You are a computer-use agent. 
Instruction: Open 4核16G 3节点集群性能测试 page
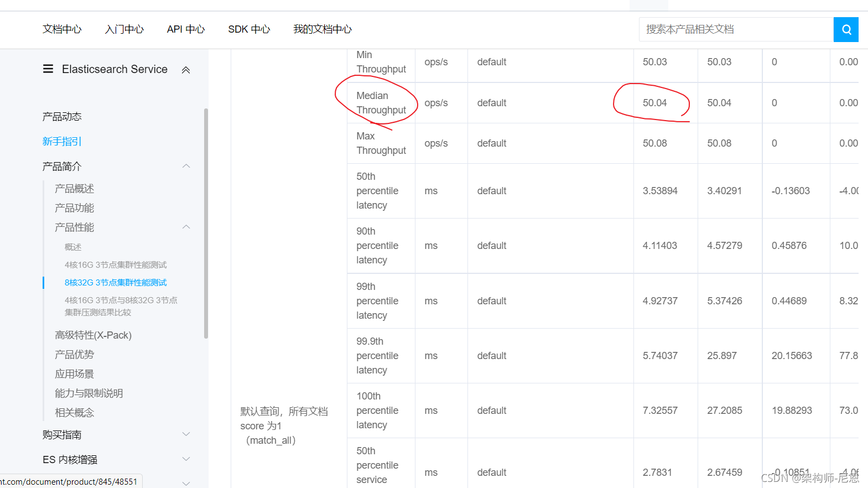pos(116,265)
